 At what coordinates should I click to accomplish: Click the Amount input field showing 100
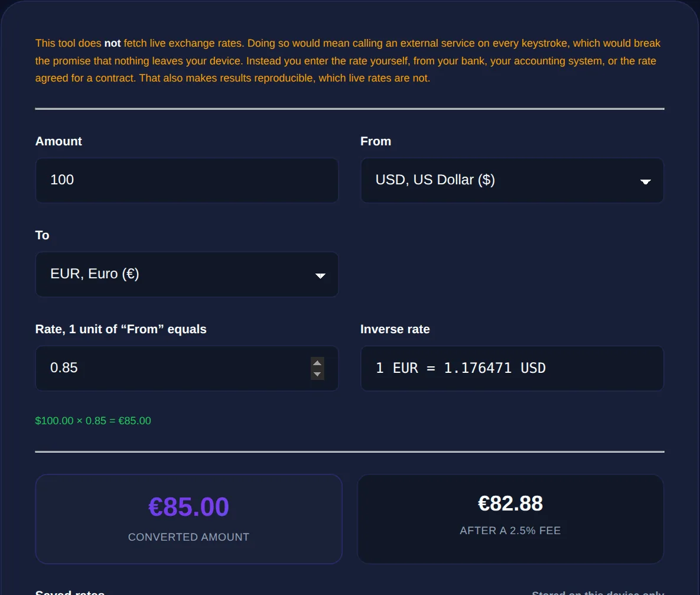(x=187, y=180)
